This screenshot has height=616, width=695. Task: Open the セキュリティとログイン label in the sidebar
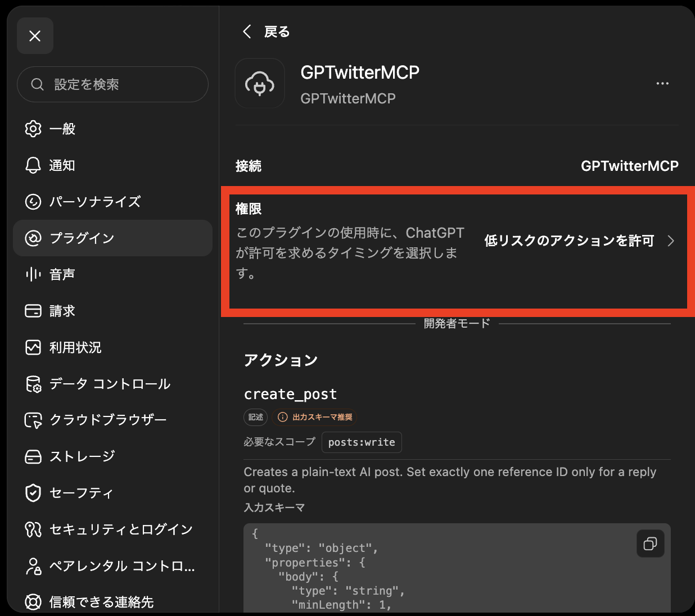click(121, 529)
